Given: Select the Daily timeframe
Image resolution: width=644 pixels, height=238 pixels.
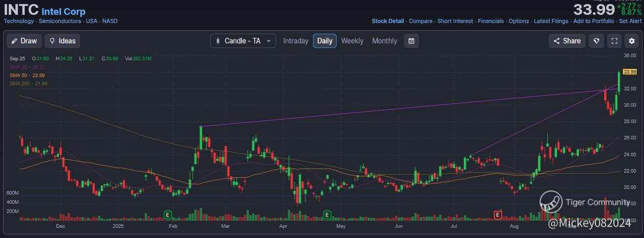Looking at the screenshot, I should (325, 41).
